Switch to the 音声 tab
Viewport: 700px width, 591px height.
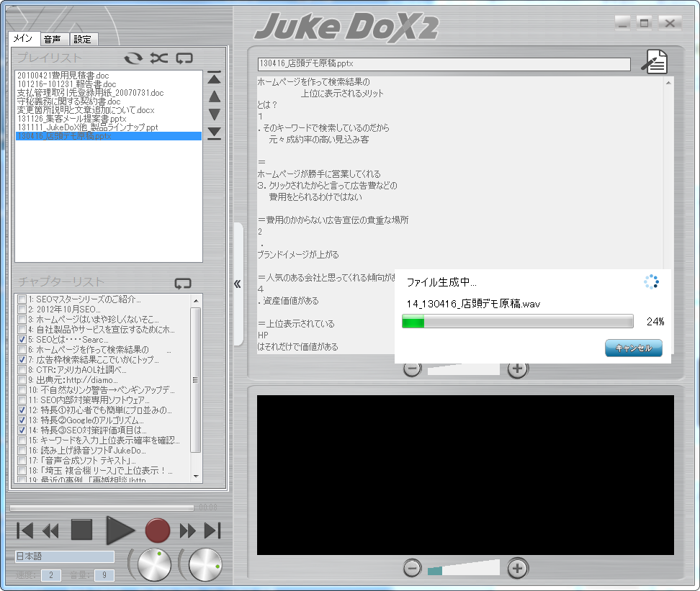click(54, 40)
